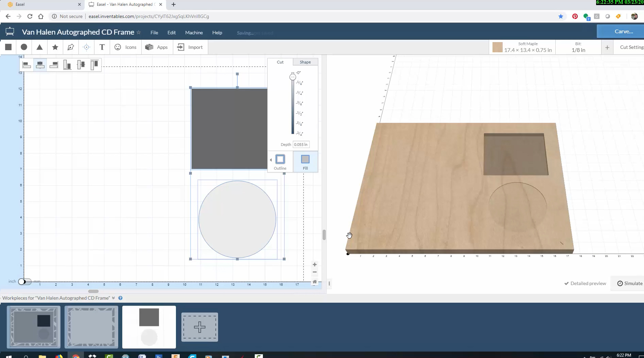Toggle Detailed preview option
Screen dimensions: 644x358
pos(585,283)
